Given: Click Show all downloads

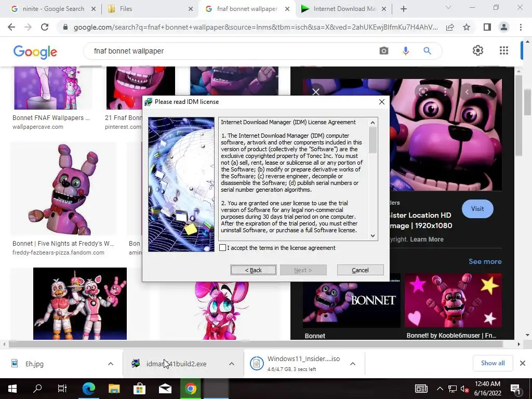Looking at the screenshot, I should [493, 363].
